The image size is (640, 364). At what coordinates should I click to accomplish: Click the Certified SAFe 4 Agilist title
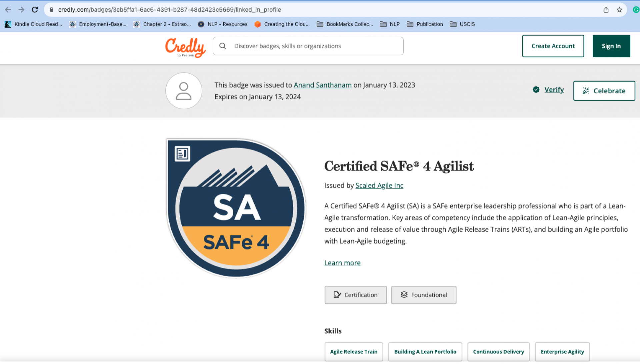pyautogui.click(x=399, y=166)
